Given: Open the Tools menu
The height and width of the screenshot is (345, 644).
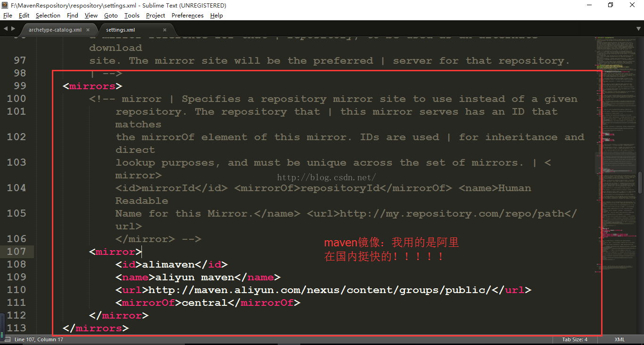Looking at the screenshot, I should point(132,16).
